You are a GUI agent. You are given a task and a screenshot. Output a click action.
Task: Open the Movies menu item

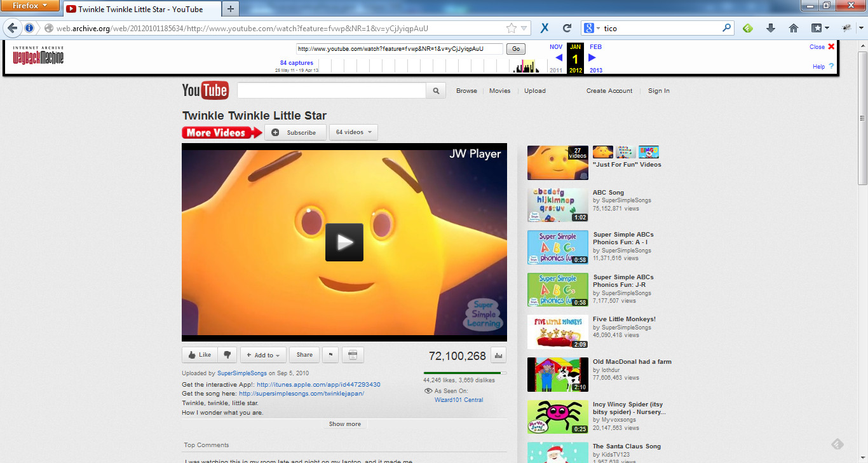499,91
